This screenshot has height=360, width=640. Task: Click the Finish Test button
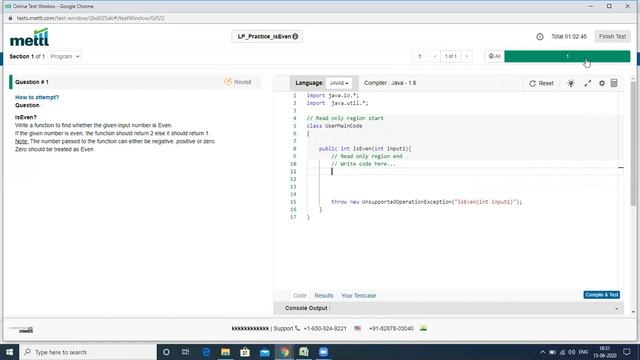tap(612, 36)
